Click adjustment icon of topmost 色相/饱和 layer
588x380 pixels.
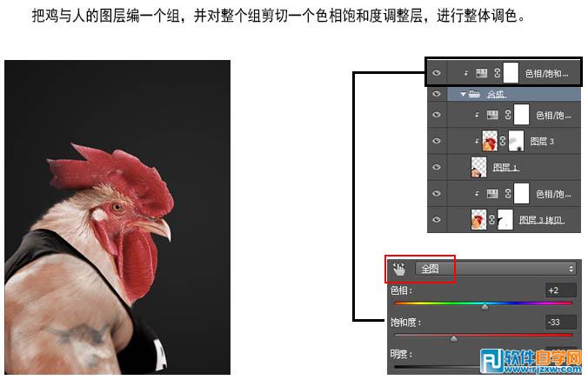tap(482, 73)
